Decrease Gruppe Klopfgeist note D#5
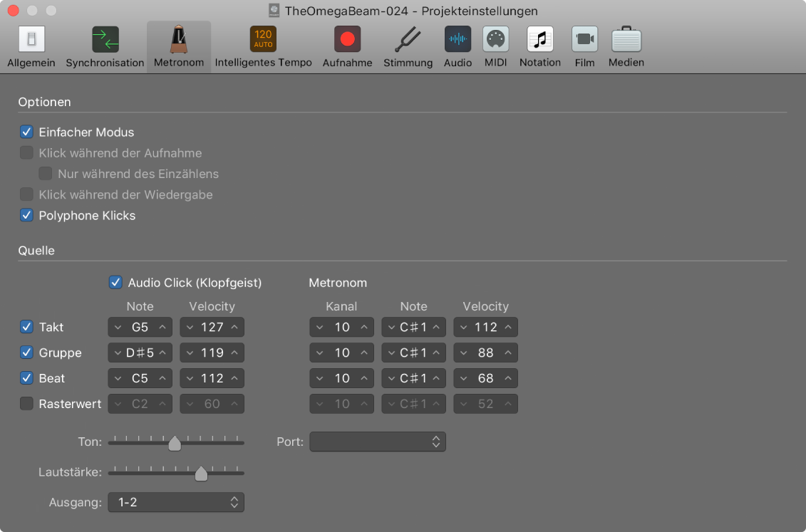The height and width of the screenshot is (532, 806). [118, 353]
